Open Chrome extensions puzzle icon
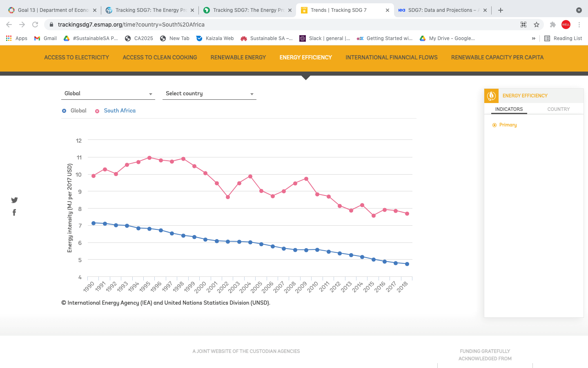Image resolution: width=588 pixels, height=368 pixels. pos(552,25)
